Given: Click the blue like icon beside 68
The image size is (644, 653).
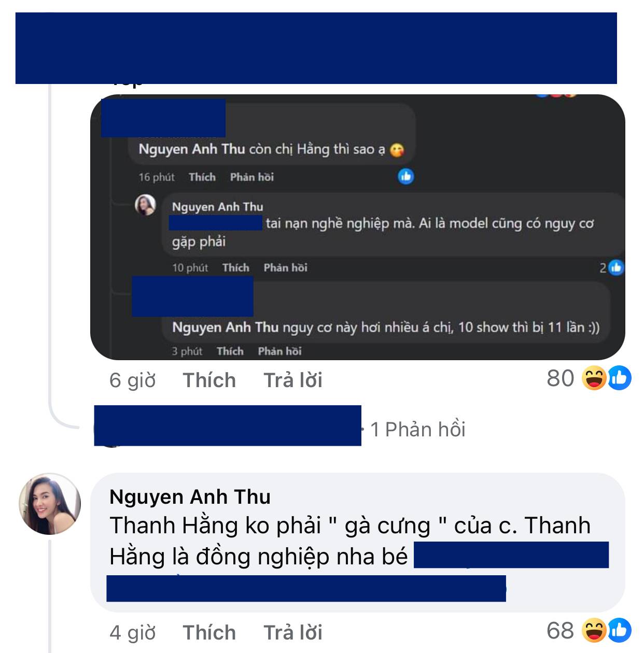Looking at the screenshot, I should tap(620, 630).
